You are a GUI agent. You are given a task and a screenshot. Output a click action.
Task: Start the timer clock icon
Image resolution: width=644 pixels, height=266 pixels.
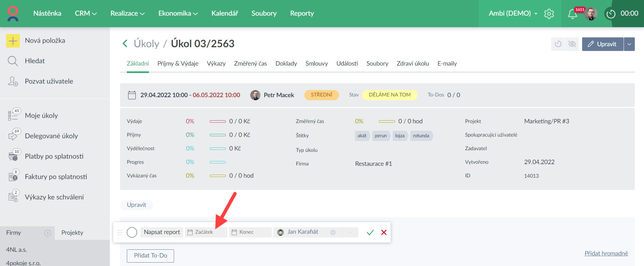pos(611,14)
